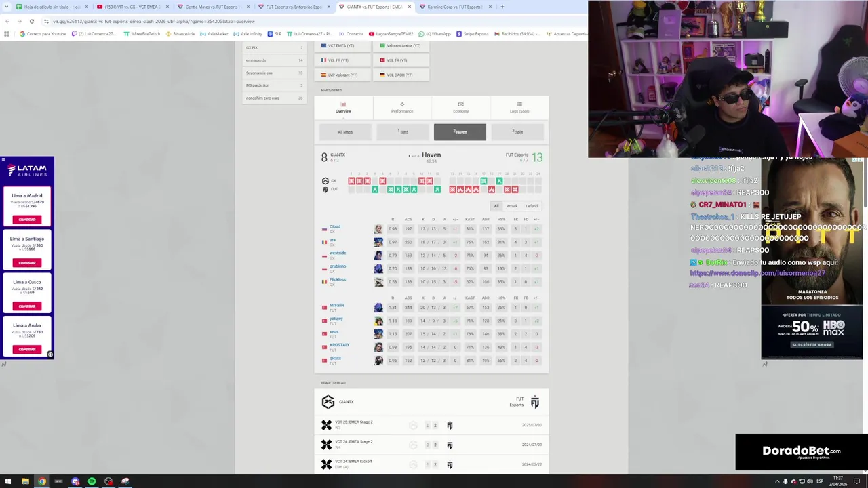868x488 pixels.
Task: Show all rounds with the All filter
Action: pyautogui.click(x=496, y=206)
